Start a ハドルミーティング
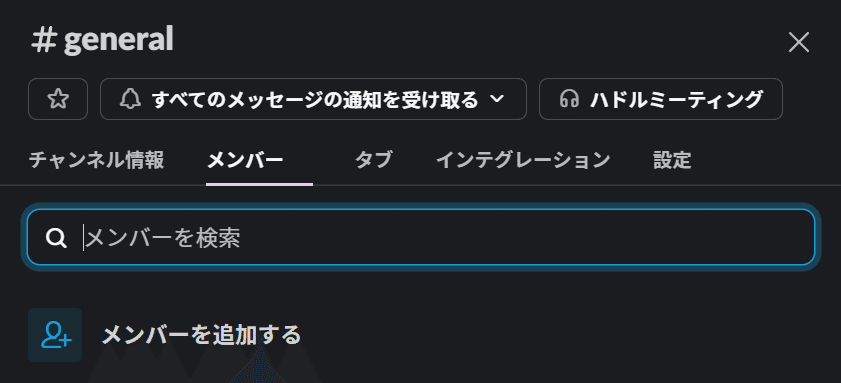The image size is (841, 383). 661,99
